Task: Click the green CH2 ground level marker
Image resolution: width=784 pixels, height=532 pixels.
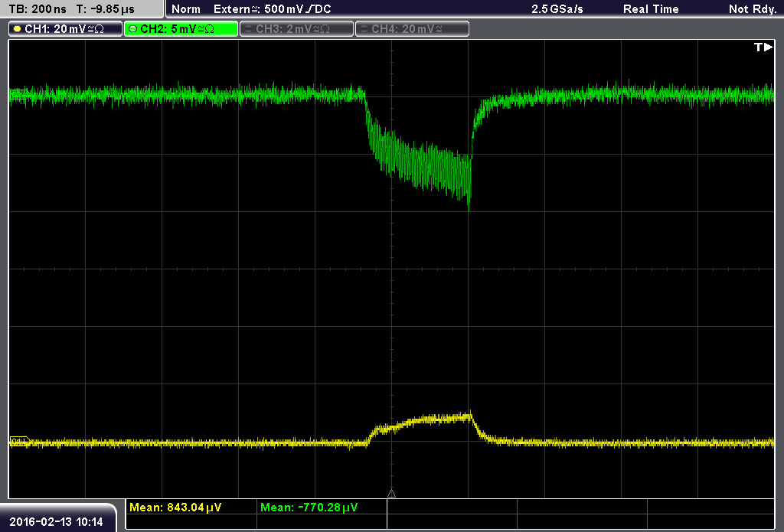Action: coord(18,94)
